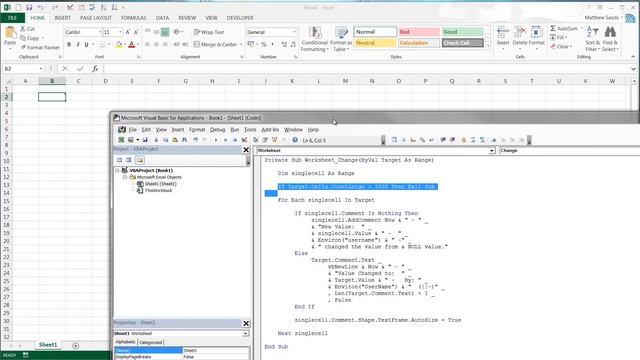Click the Insert Function fx icon
The width and height of the screenshot is (640, 360).
pos(95,69)
